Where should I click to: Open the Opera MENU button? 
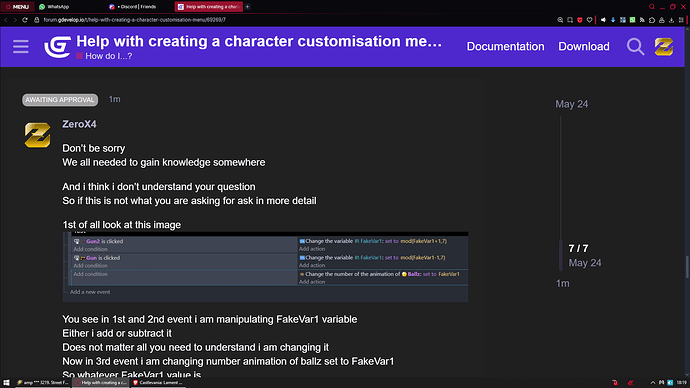[x=17, y=7]
